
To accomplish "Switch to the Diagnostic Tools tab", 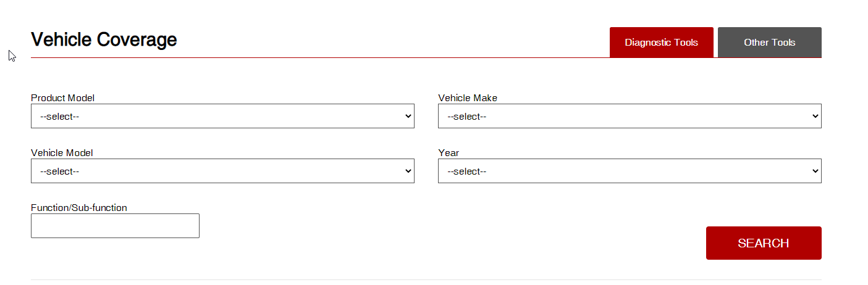I will pyautogui.click(x=661, y=43).
